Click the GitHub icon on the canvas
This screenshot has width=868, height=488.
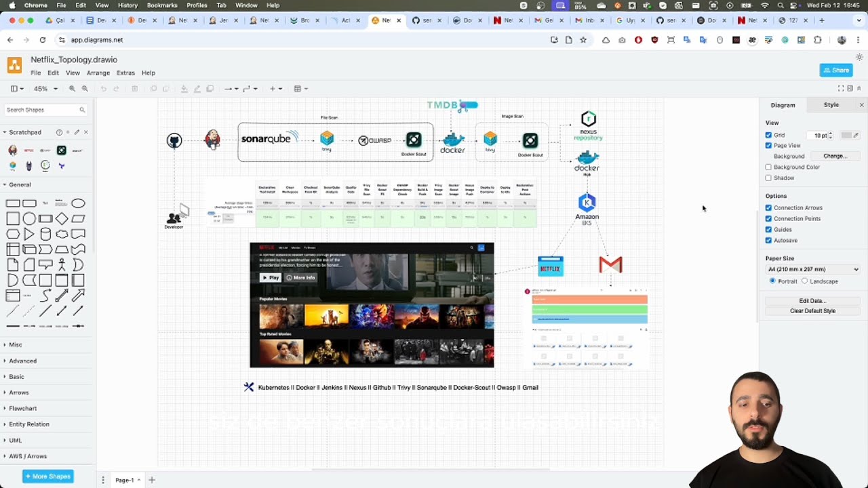(174, 140)
